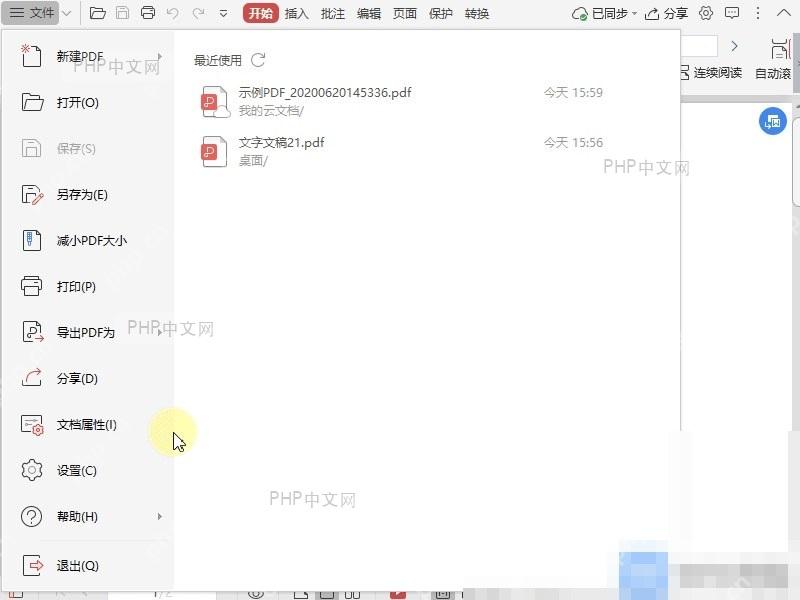Open the 已同步 sync status dropdown

605,14
